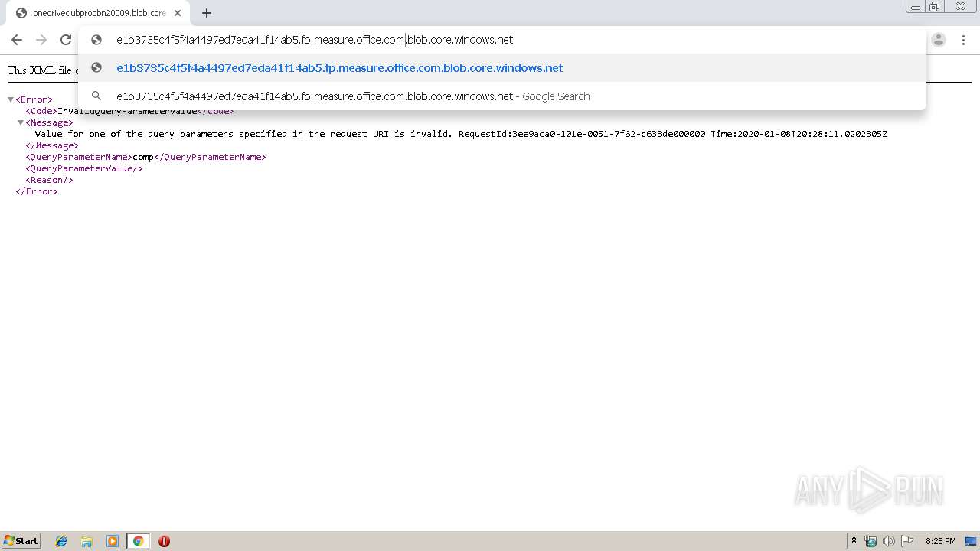Click the closing Message tag
This screenshot has width=980, height=551.
(x=52, y=145)
